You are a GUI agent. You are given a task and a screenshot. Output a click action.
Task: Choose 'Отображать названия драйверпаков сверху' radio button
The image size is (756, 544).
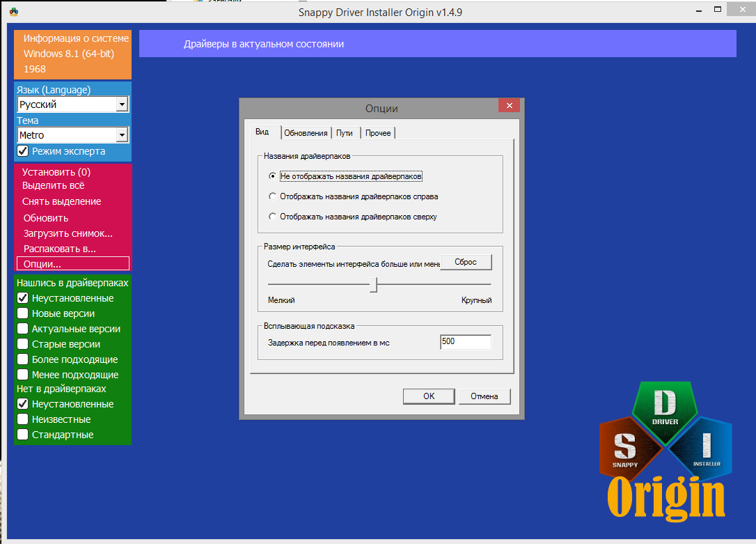[272, 217]
